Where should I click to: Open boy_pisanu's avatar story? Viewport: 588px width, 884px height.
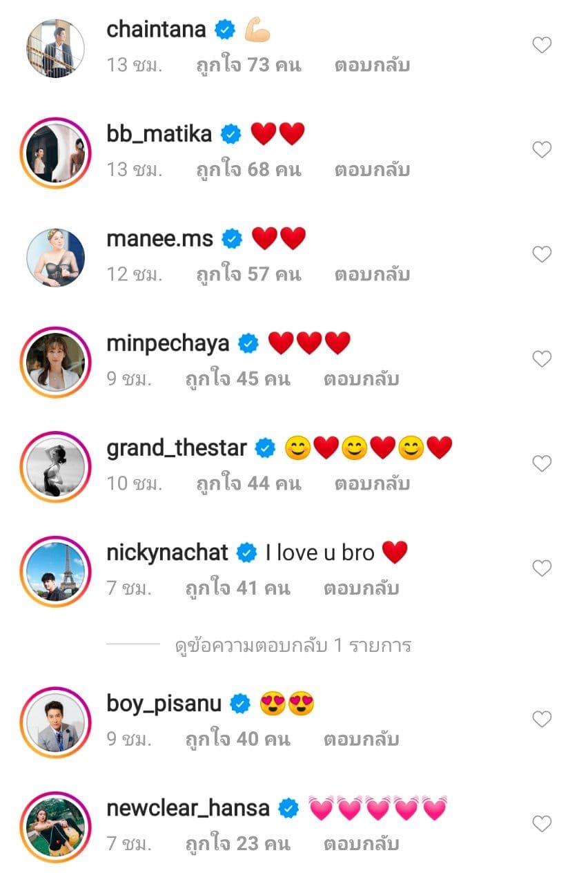[x=55, y=722]
